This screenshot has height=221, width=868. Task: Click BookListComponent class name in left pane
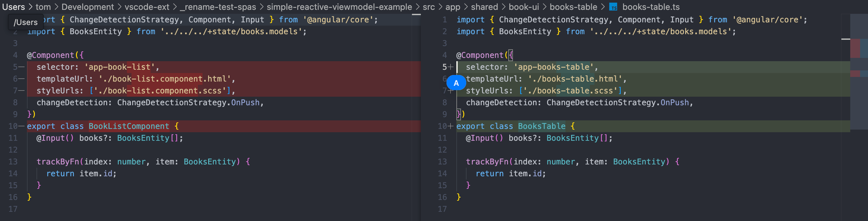point(129,126)
